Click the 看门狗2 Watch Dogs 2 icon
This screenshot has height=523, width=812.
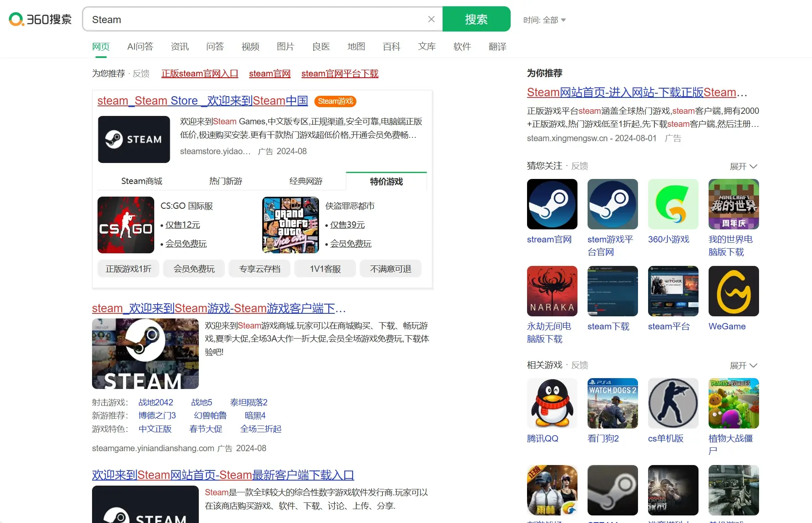click(x=613, y=403)
